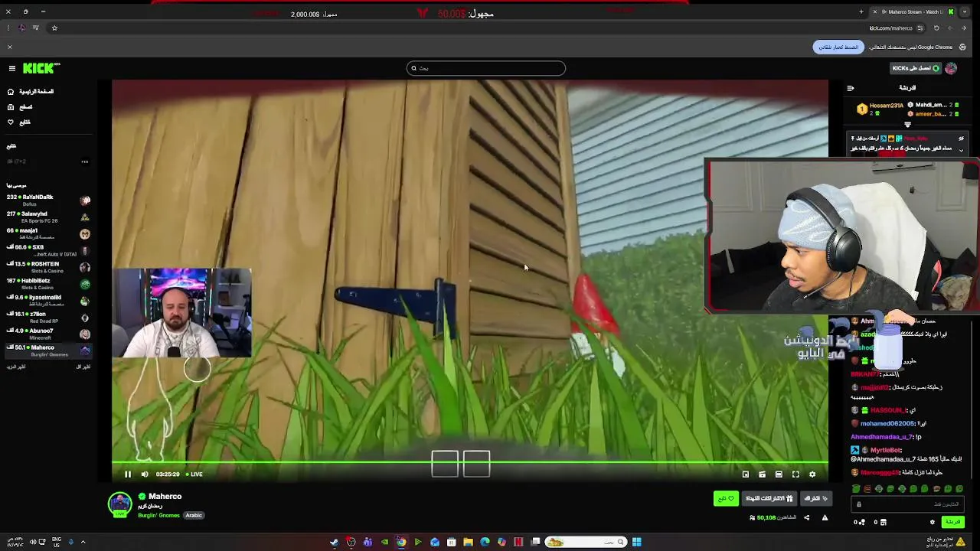
Task: Open the 3alawyhd recommended channel
Action: click(x=47, y=217)
